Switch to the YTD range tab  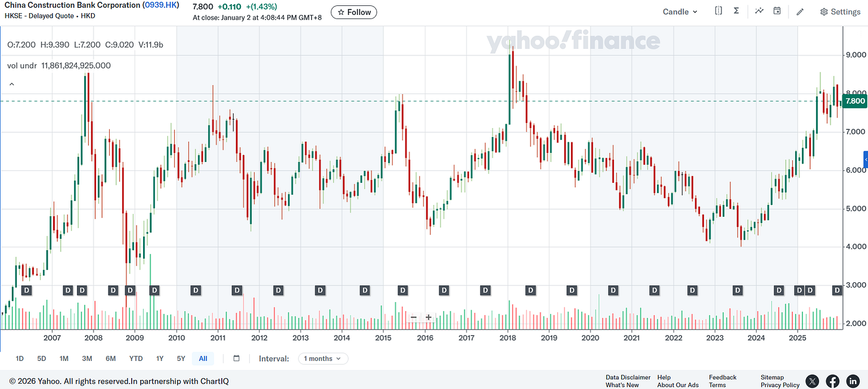(136, 358)
